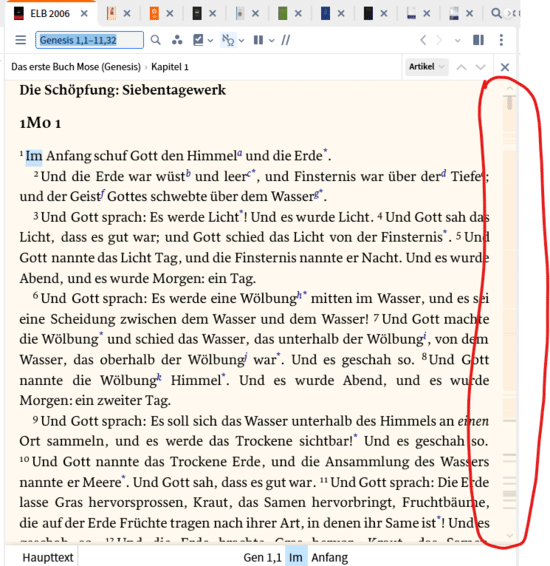
Task: Click scrollbar up arrow
Action: (510, 88)
